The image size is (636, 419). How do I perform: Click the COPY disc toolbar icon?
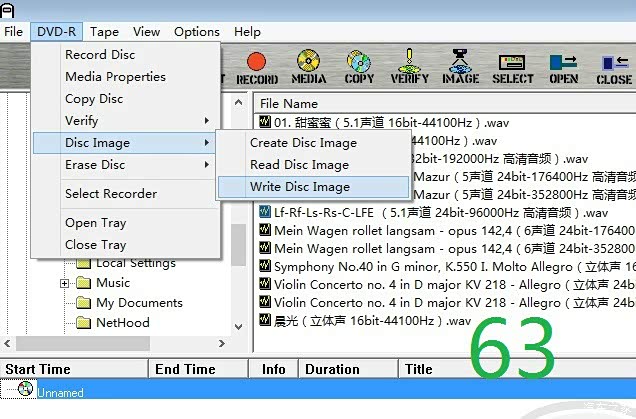(x=359, y=66)
